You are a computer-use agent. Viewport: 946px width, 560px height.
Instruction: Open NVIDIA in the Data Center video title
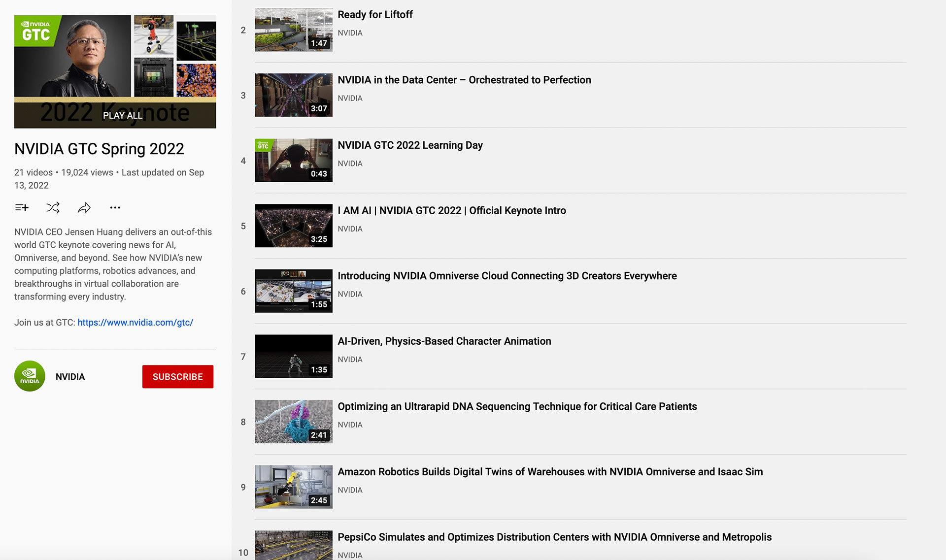[x=464, y=80]
